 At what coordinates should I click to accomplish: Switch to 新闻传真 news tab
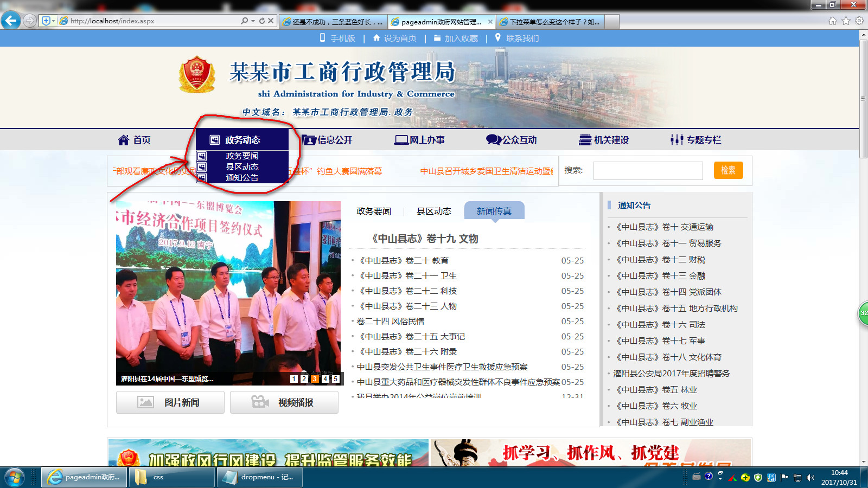tap(494, 211)
